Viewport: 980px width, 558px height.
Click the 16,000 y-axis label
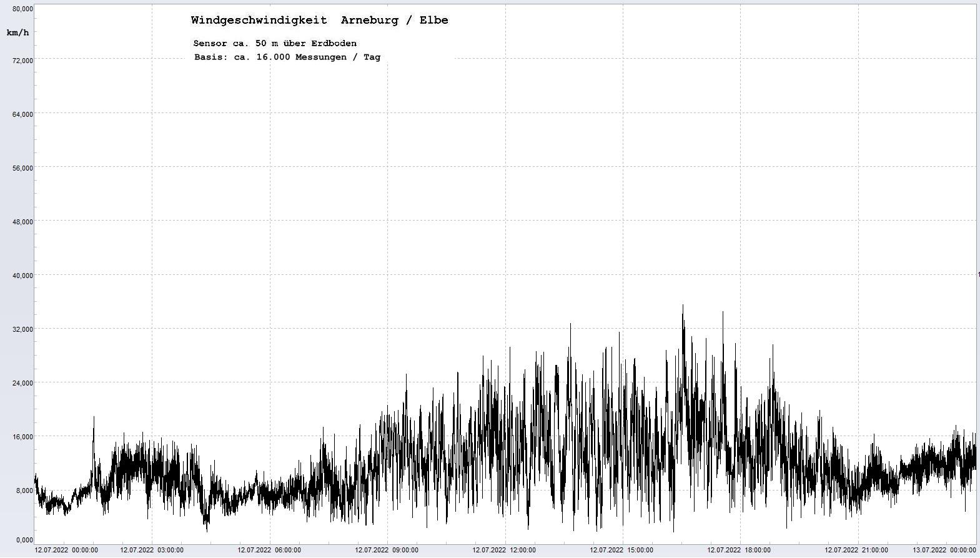[22, 437]
